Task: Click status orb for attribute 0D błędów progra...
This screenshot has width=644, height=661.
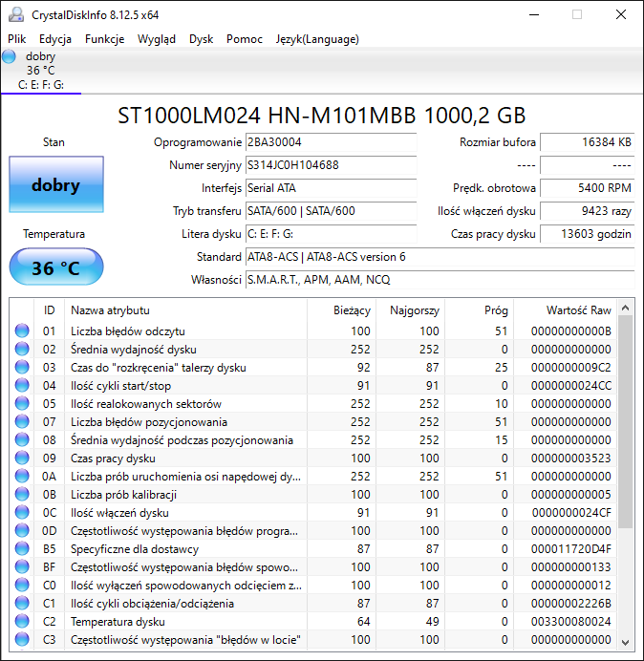Action: pos(22,530)
